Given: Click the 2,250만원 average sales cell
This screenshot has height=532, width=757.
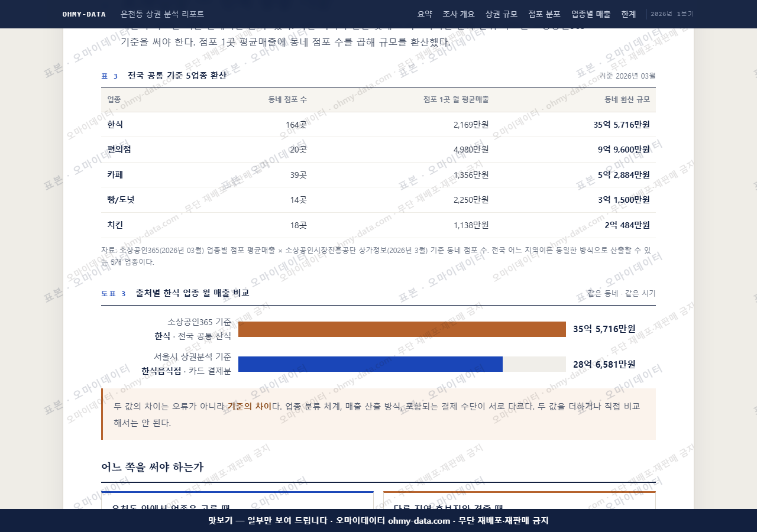Looking at the screenshot, I should tap(471, 200).
